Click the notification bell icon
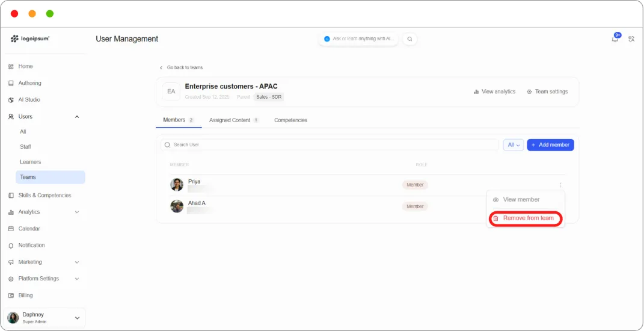Image resolution: width=644 pixels, height=331 pixels. click(x=615, y=39)
